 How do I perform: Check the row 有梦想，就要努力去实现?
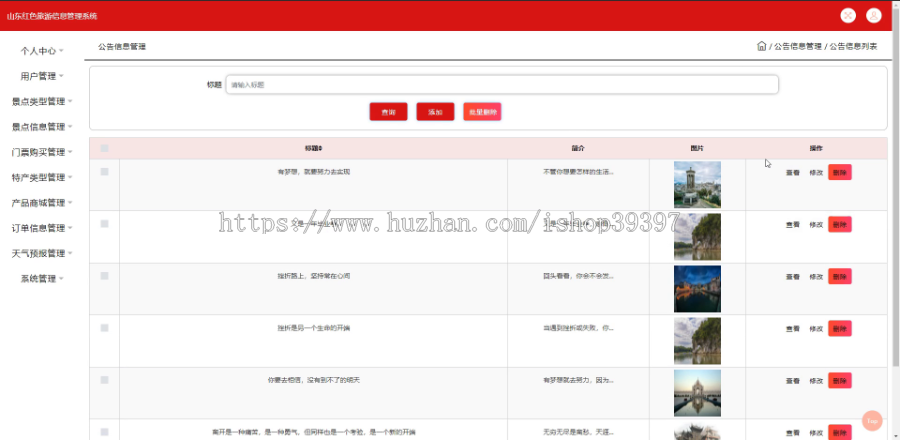[104, 172]
